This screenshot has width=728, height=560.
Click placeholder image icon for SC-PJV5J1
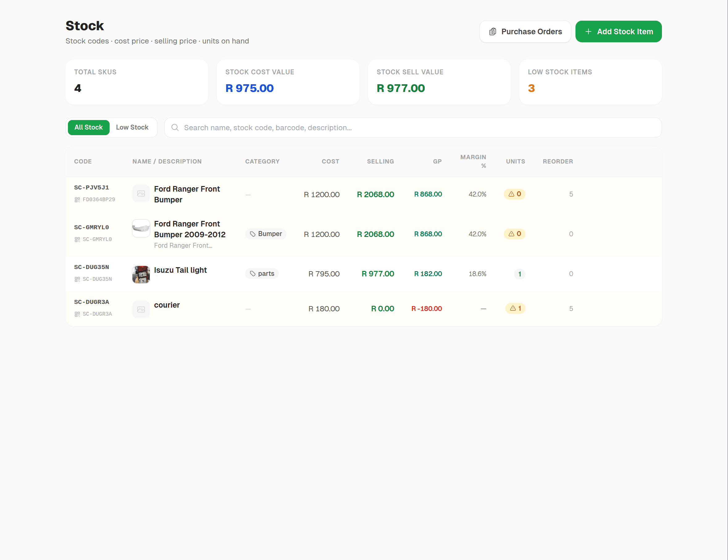tap(141, 193)
